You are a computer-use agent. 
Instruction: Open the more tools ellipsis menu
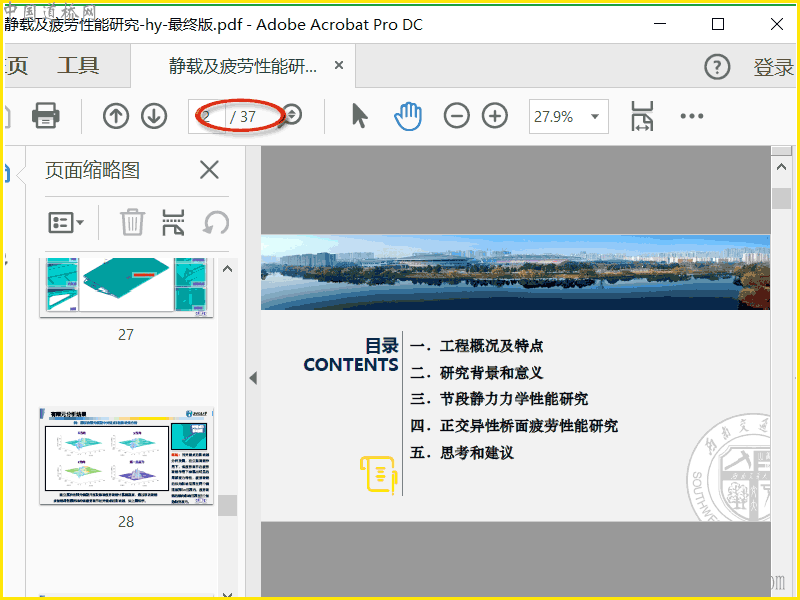coord(692,116)
